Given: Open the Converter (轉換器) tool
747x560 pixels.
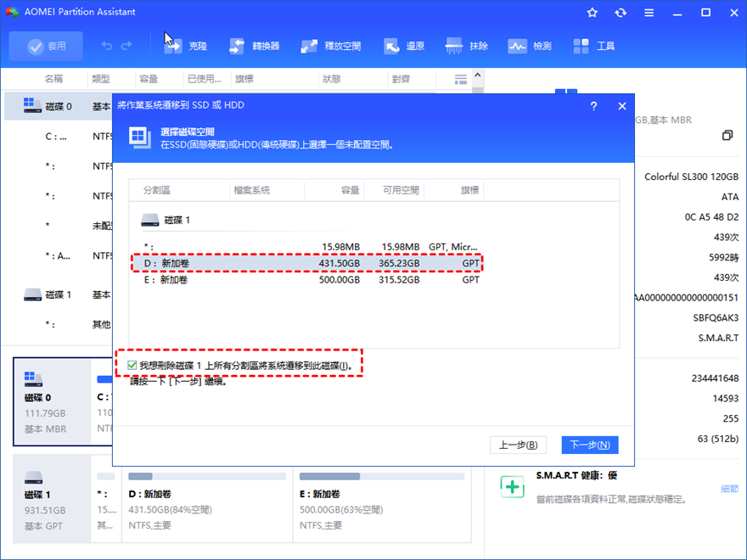Looking at the screenshot, I should coord(255,46).
